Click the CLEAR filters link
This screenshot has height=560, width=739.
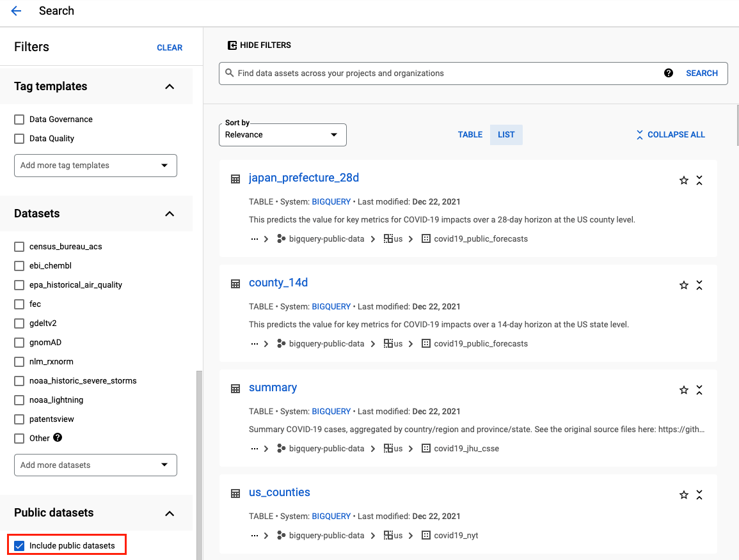pyautogui.click(x=169, y=47)
